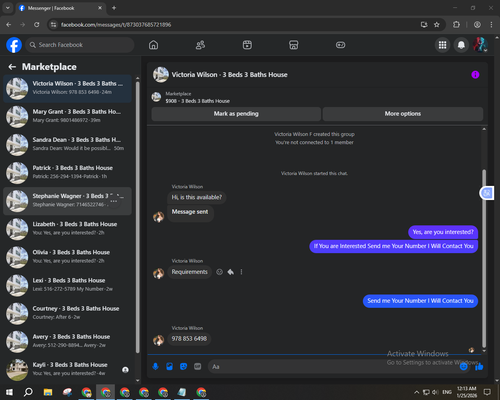Open the Kayli conversation
The image size is (500, 400).
click(67, 370)
